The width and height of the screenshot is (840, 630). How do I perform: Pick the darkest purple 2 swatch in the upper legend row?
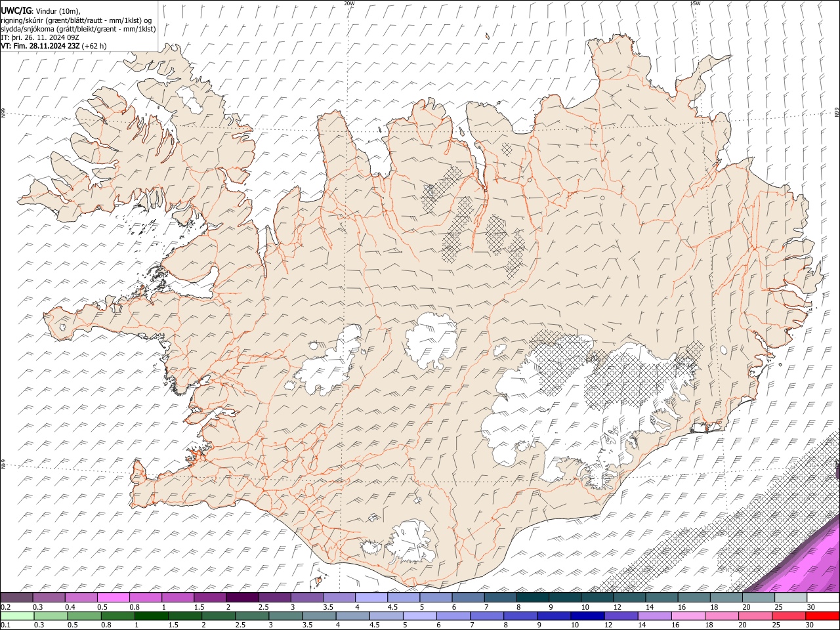coord(242,598)
